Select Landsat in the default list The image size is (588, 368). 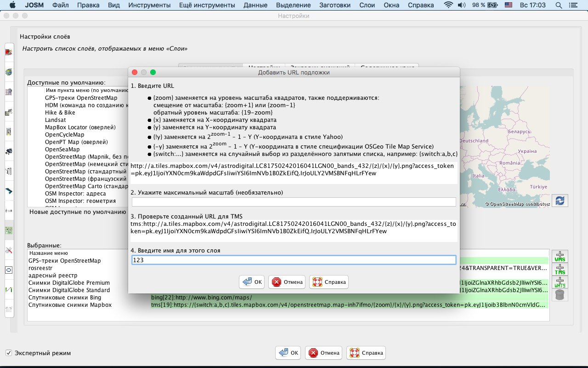coord(55,120)
